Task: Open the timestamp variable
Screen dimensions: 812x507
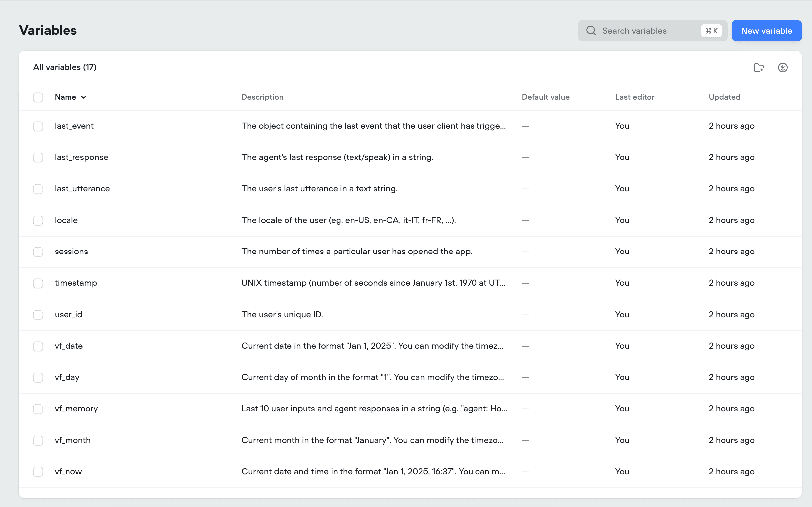Action: click(76, 283)
